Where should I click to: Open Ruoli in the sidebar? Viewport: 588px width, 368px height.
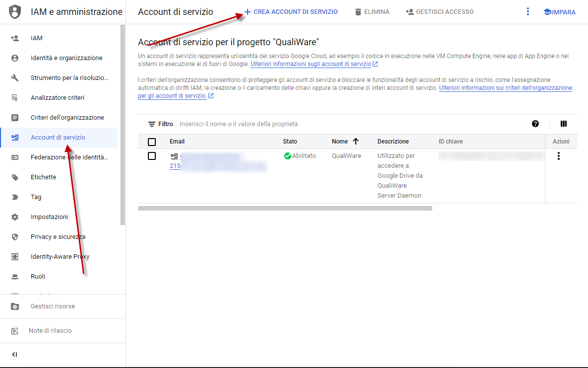[x=38, y=277]
